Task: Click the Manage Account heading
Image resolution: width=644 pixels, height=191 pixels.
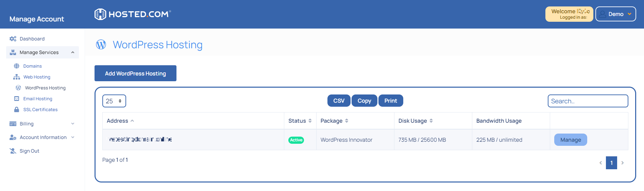Action: click(37, 19)
